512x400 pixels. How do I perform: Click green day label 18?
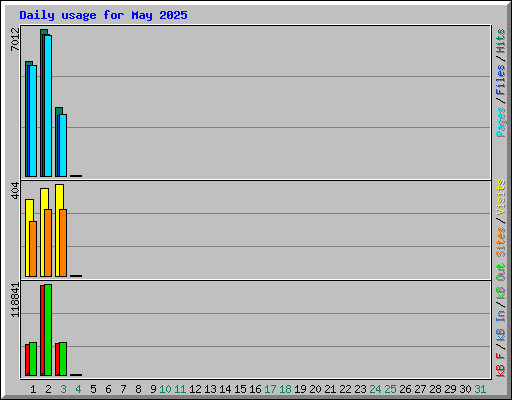click(x=285, y=389)
